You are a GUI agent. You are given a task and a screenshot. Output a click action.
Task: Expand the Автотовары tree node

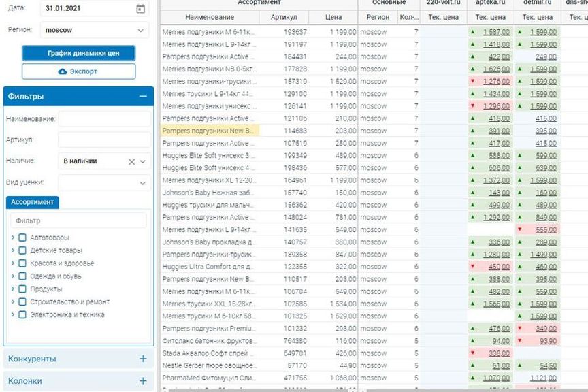13,238
